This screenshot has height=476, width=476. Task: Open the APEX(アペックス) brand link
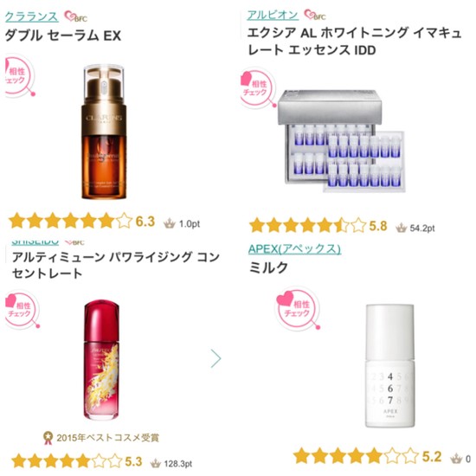click(x=294, y=249)
